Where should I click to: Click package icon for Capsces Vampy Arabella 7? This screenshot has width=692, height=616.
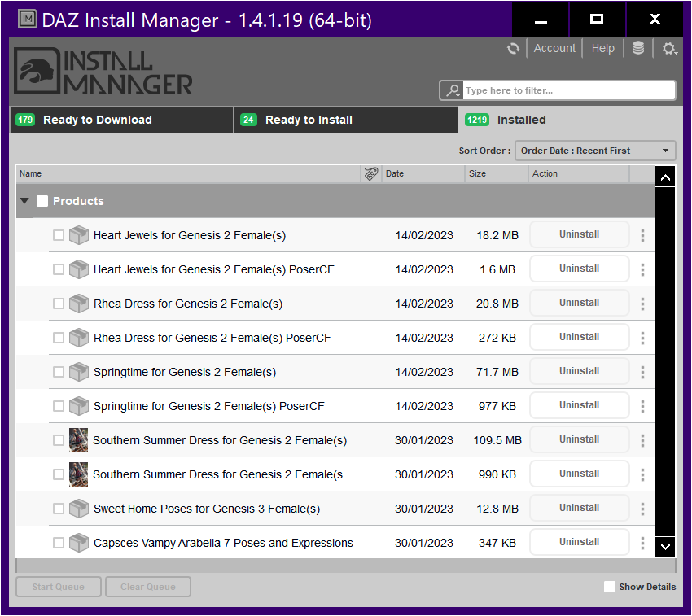[79, 543]
